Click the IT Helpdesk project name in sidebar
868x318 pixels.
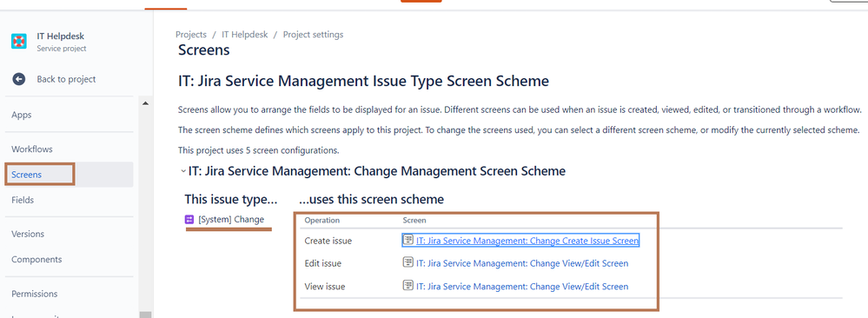pyautogui.click(x=61, y=36)
